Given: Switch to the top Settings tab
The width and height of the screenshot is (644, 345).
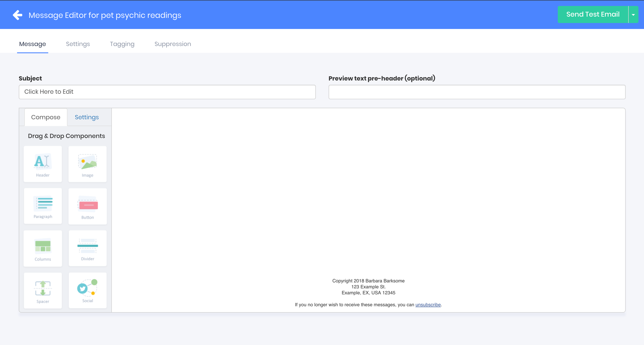Looking at the screenshot, I should coord(78,44).
